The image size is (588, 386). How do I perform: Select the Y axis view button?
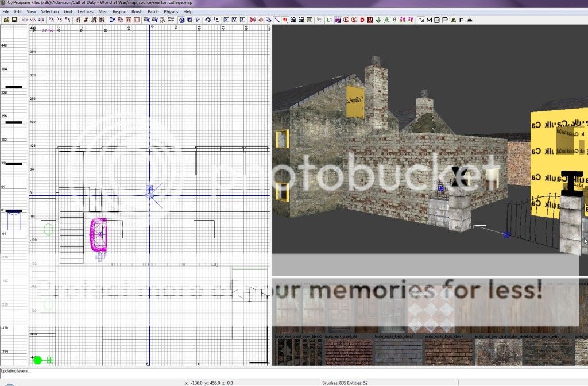pos(235,20)
